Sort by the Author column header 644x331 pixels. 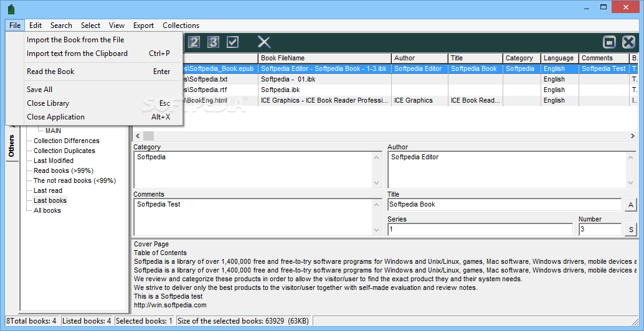click(419, 58)
